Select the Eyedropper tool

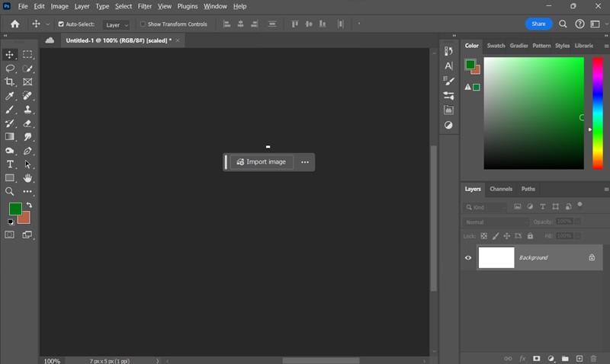coord(10,95)
